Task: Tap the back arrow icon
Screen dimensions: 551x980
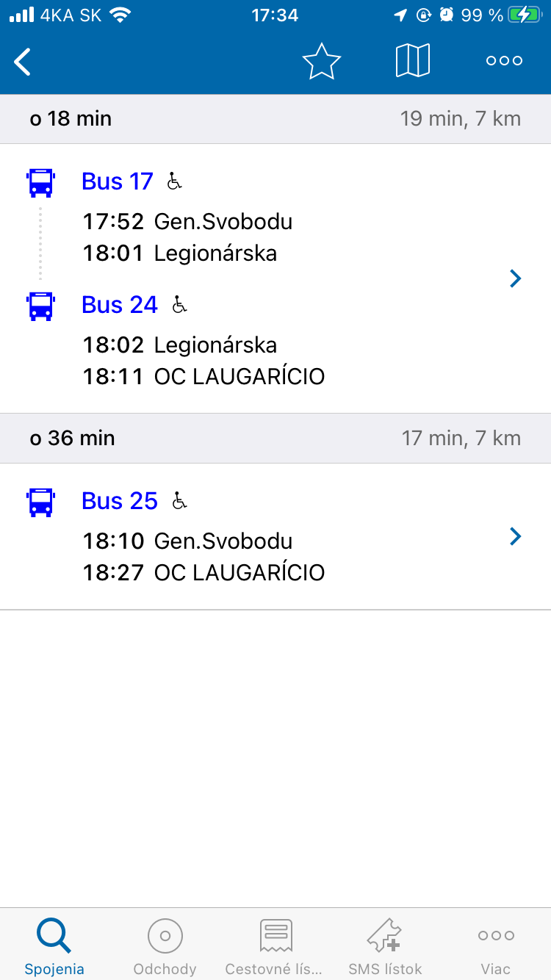Action: [24, 62]
